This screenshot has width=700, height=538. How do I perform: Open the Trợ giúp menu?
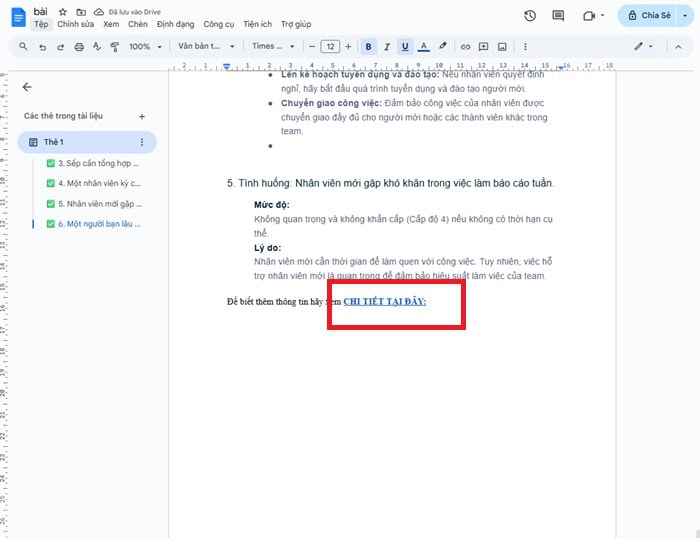(x=296, y=24)
